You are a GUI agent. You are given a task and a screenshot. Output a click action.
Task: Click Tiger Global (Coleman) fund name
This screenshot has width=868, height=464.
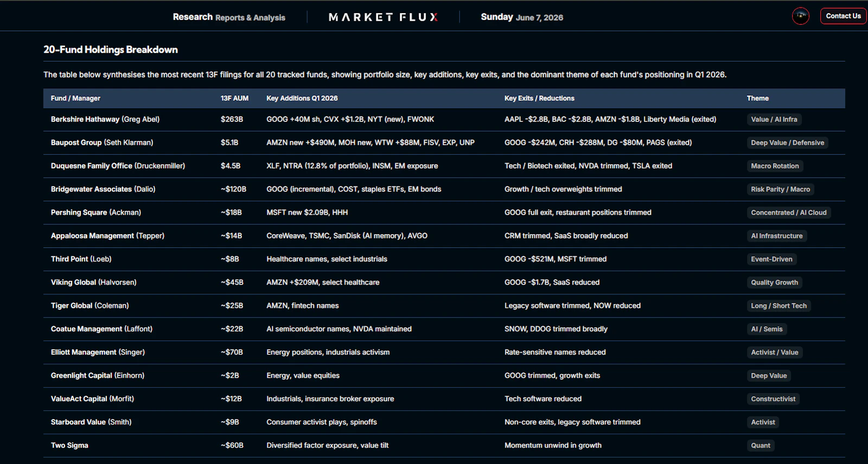click(90, 306)
